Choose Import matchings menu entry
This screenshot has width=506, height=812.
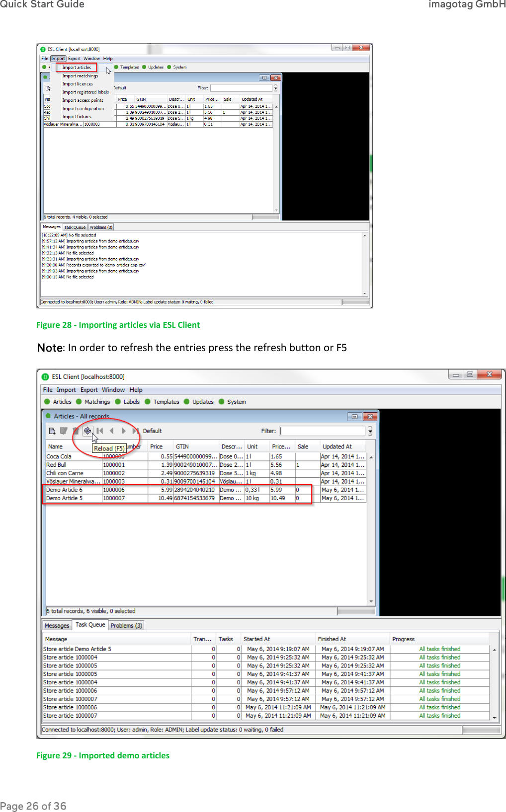[x=80, y=76]
